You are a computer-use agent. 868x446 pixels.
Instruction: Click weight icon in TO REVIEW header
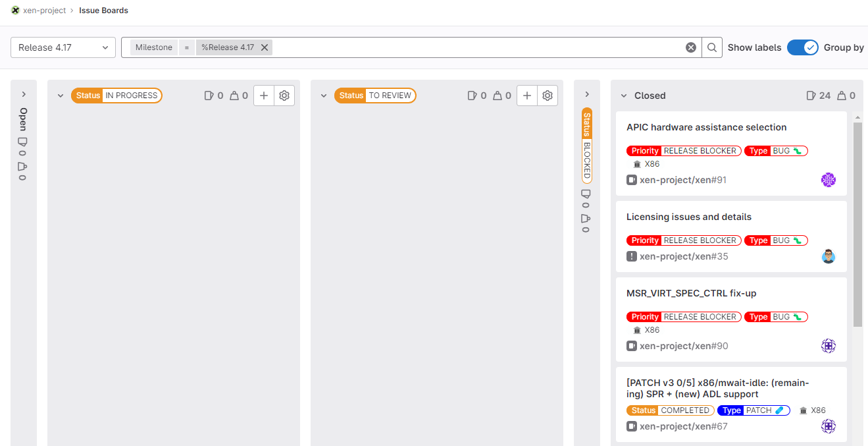[x=498, y=96]
